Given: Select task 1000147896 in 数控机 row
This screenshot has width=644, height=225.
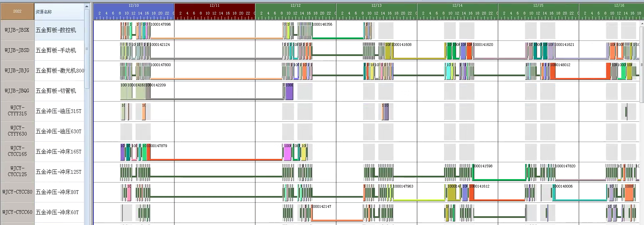Looking at the screenshot, I should tap(160, 24).
